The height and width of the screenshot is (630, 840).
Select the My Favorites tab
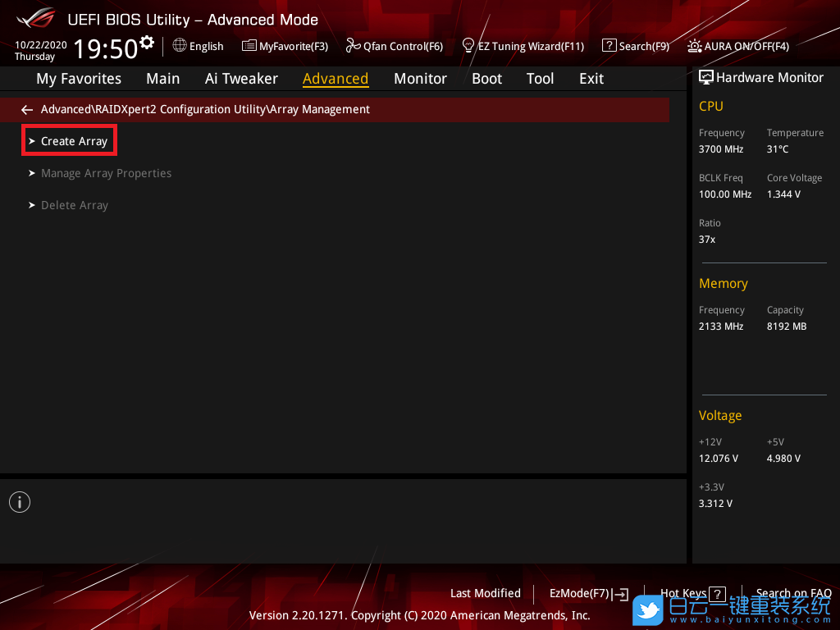(79, 79)
